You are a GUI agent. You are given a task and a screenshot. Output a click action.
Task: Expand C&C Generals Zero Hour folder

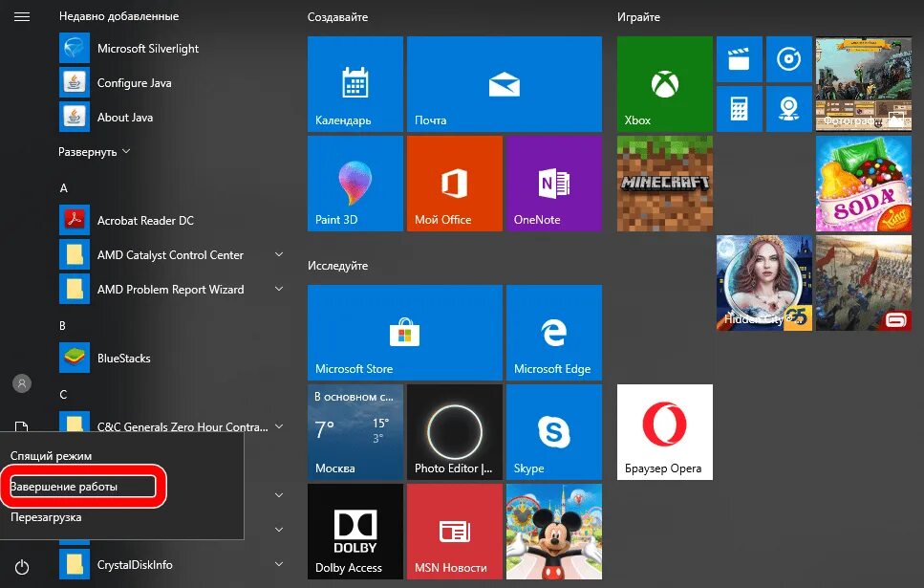click(x=279, y=425)
